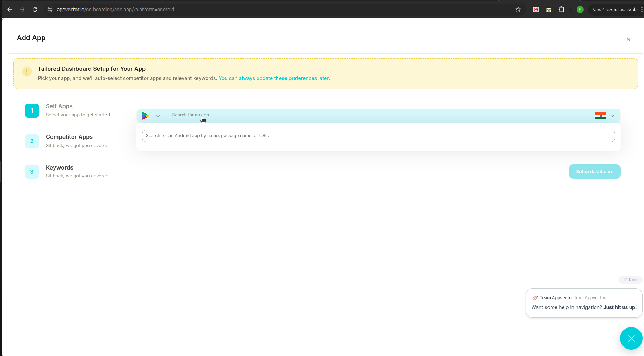Open the platform store dropdown
The image size is (644, 356).
(x=158, y=116)
